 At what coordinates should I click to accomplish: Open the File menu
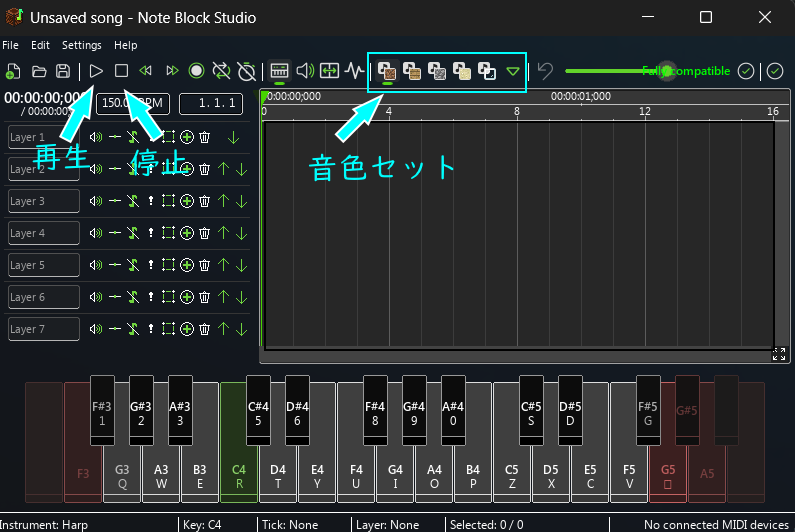[10, 45]
